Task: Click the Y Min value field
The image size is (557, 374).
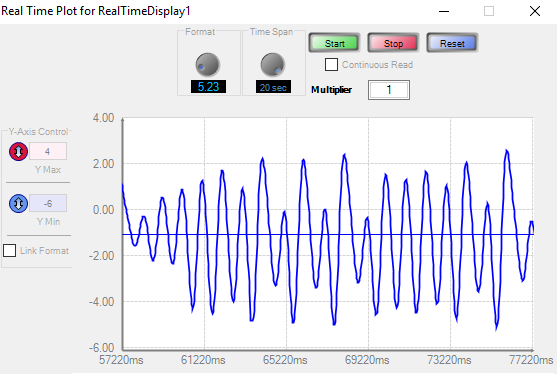Action: click(x=48, y=204)
